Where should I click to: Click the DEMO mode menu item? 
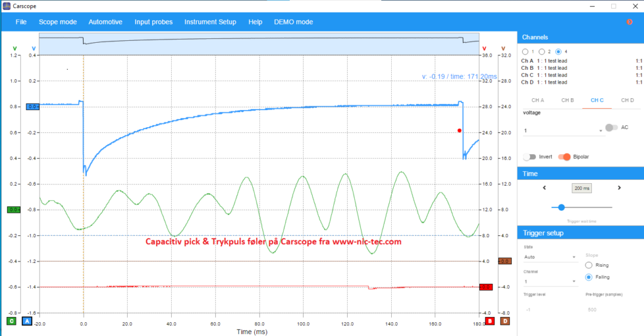(x=293, y=22)
